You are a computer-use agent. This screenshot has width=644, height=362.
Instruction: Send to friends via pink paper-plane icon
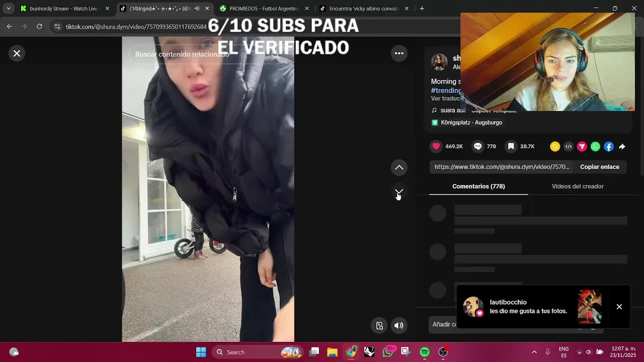point(582,146)
